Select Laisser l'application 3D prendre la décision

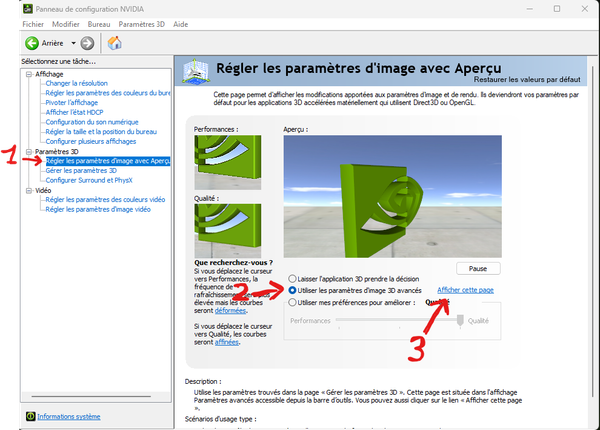[x=292, y=279]
